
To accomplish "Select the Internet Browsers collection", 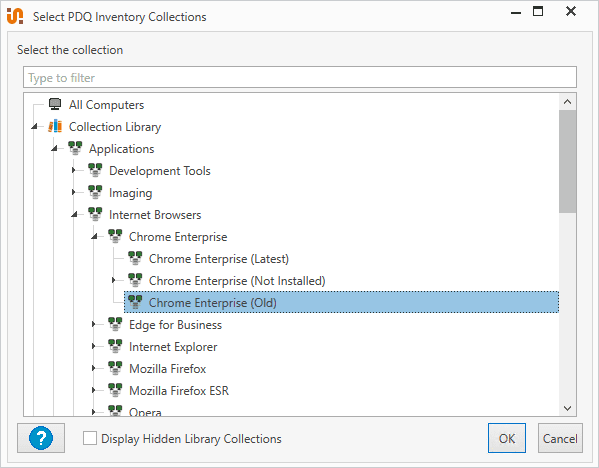I will click(x=155, y=214).
